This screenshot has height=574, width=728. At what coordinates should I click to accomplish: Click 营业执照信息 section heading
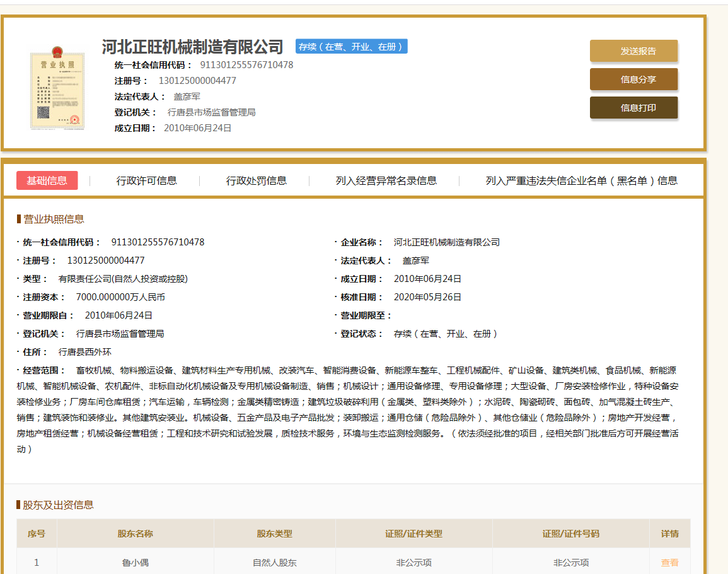pos(54,219)
